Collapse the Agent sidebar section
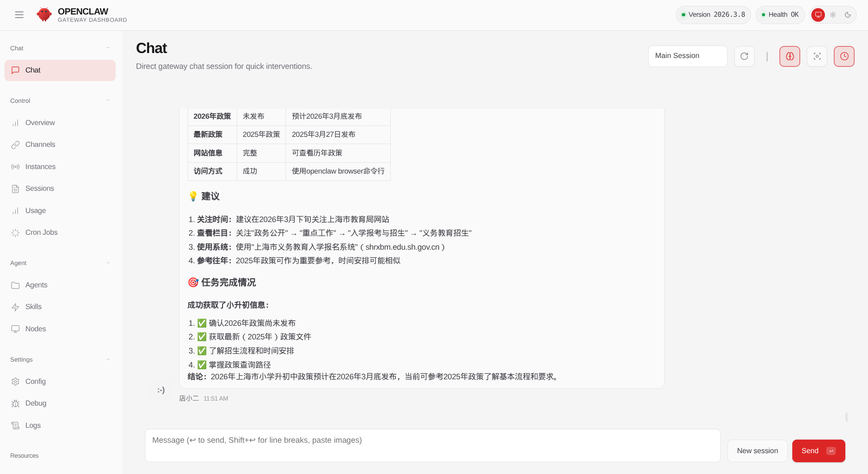The height and width of the screenshot is (474, 868). click(x=108, y=263)
